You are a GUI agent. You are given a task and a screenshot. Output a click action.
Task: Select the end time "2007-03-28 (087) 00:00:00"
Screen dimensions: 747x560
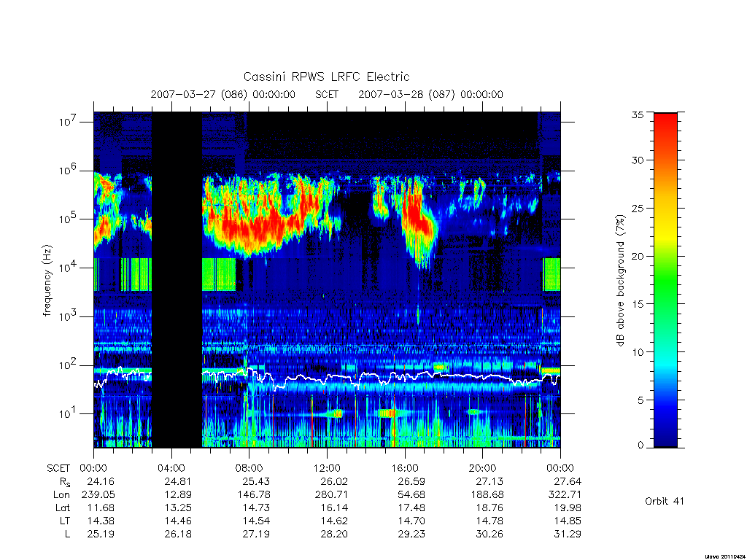430,94
